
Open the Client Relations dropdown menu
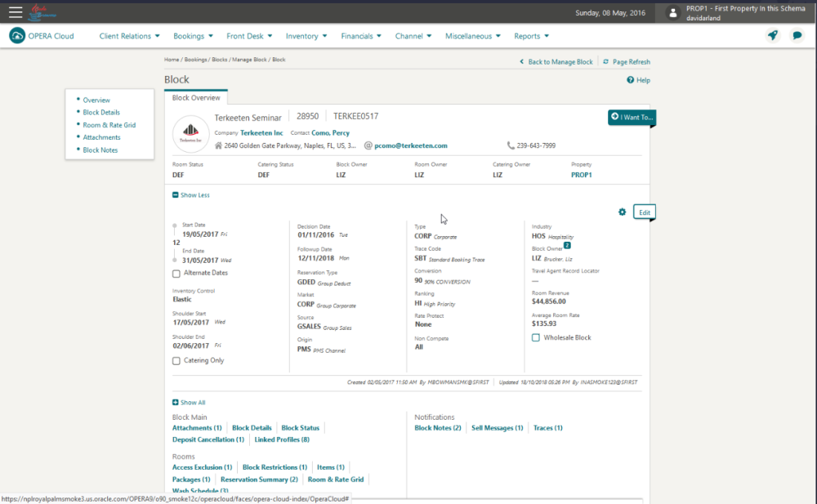[x=129, y=36]
